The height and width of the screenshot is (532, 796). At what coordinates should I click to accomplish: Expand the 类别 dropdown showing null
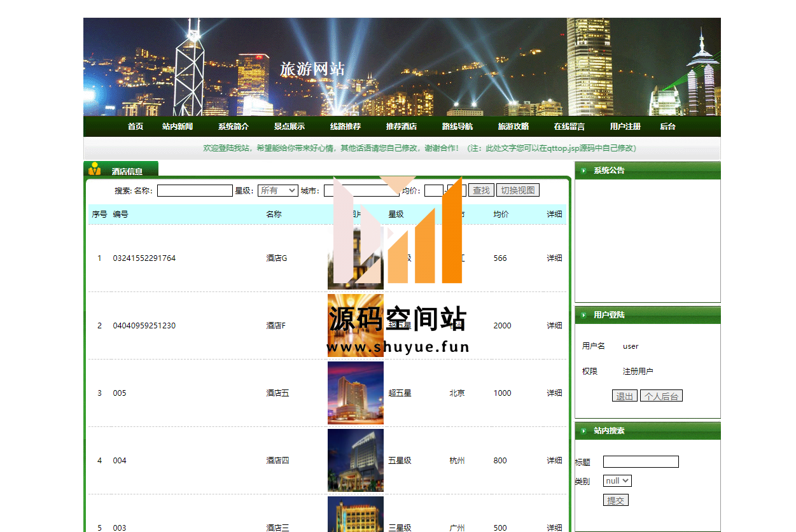click(617, 481)
